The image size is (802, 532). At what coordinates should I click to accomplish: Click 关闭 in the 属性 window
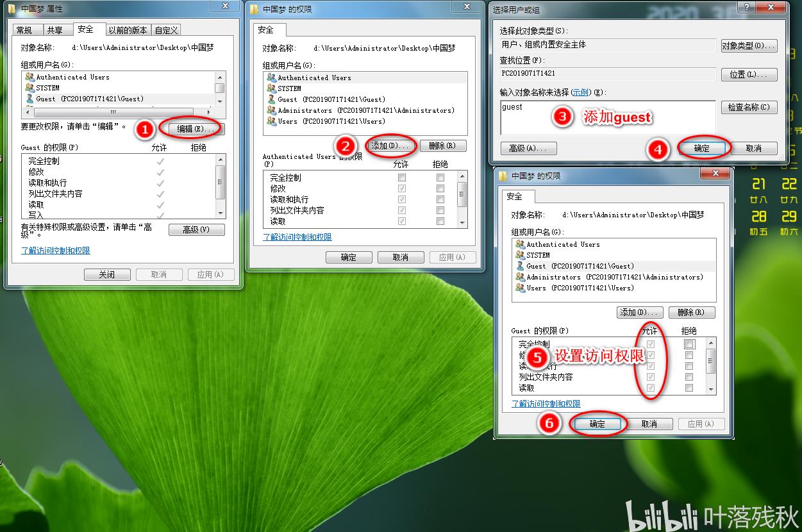(x=107, y=274)
